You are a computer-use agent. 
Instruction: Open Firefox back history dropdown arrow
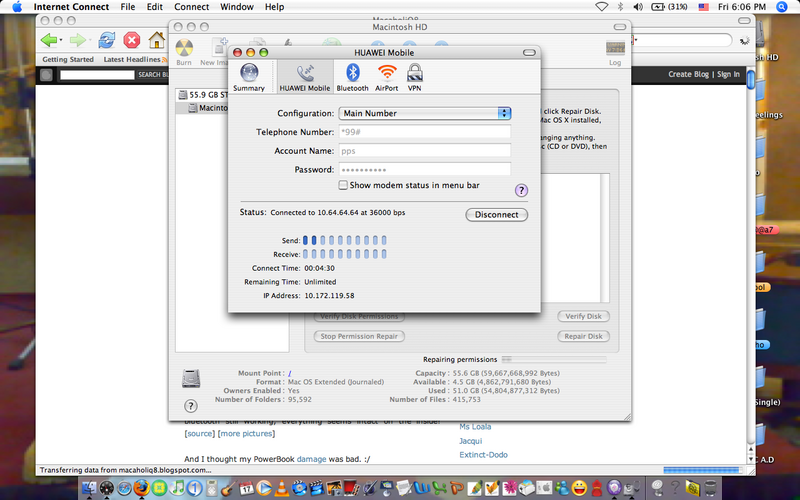[x=61, y=39]
